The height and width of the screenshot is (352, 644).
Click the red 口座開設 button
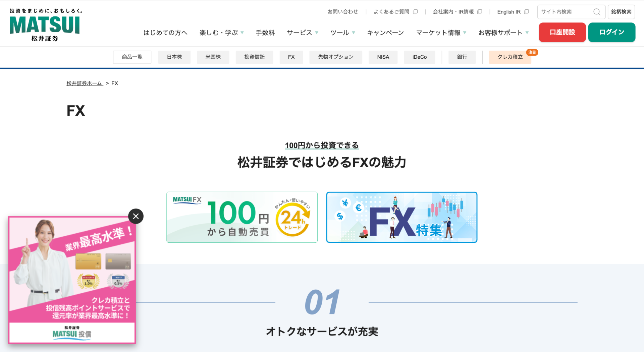pos(562,32)
